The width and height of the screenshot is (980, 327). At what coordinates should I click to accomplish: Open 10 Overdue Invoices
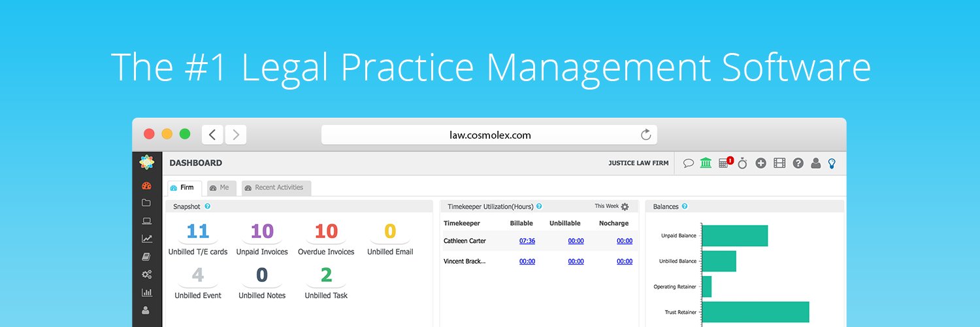pyautogui.click(x=326, y=239)
